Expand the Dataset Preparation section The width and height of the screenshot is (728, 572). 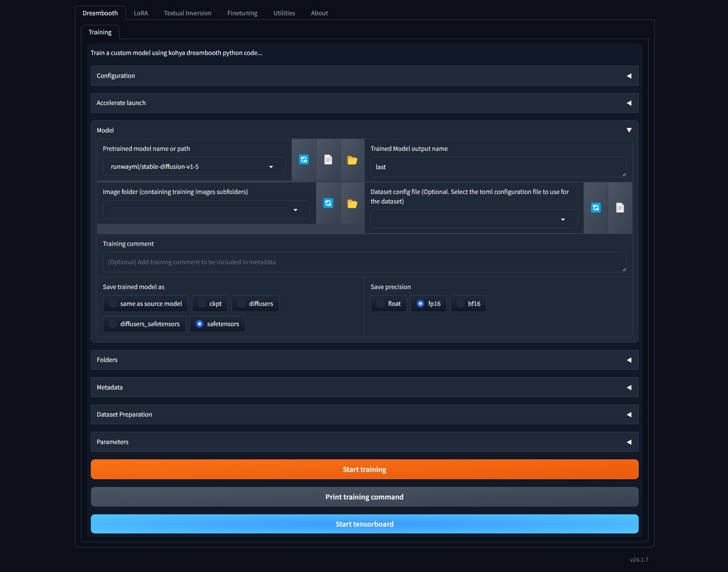click(x=364, y=414)
